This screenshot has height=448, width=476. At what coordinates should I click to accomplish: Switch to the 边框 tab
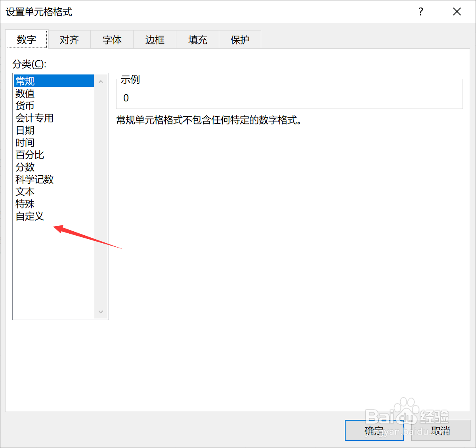[x=155, y=40]
